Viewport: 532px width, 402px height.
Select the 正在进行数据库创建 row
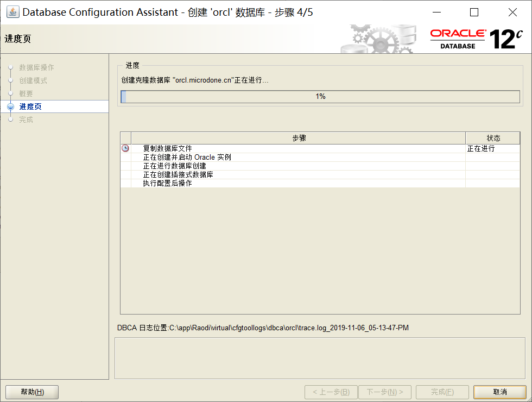(320, 166)
